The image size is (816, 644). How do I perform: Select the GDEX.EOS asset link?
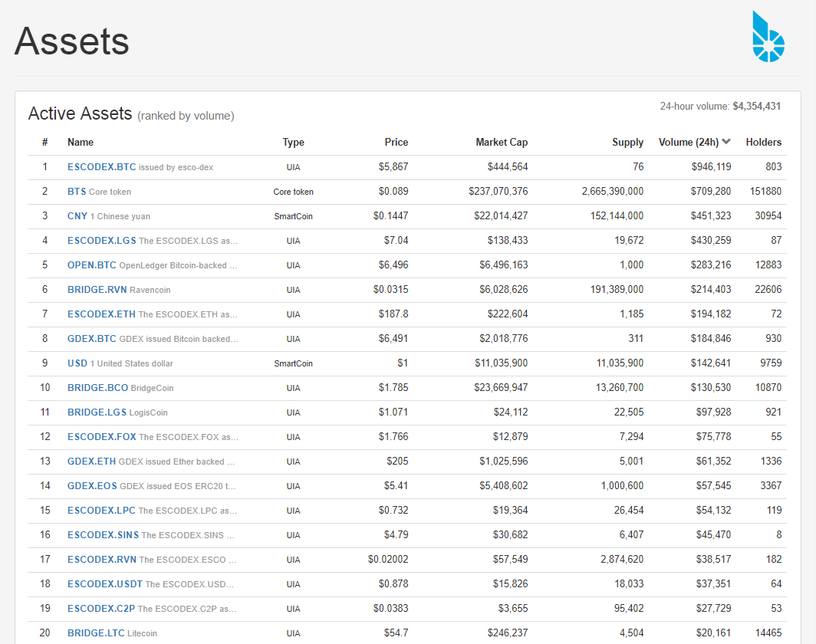[92, 486]
